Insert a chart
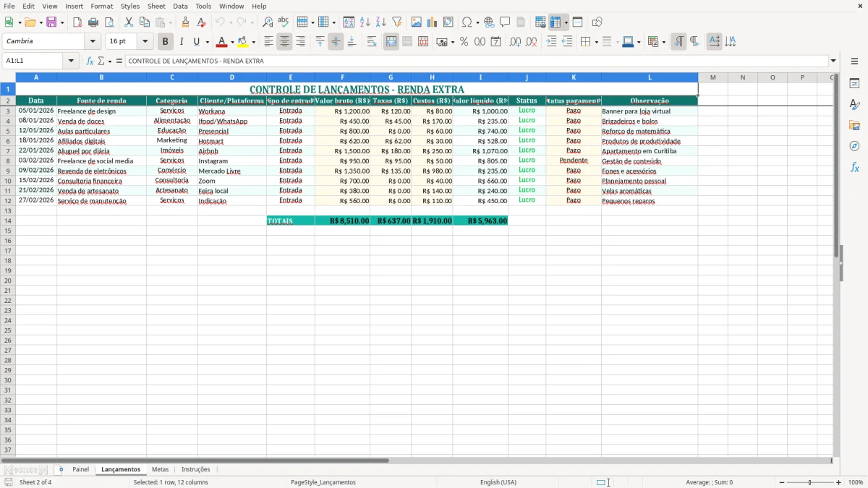This screenshot has width=868, height=488. point(433,22)
